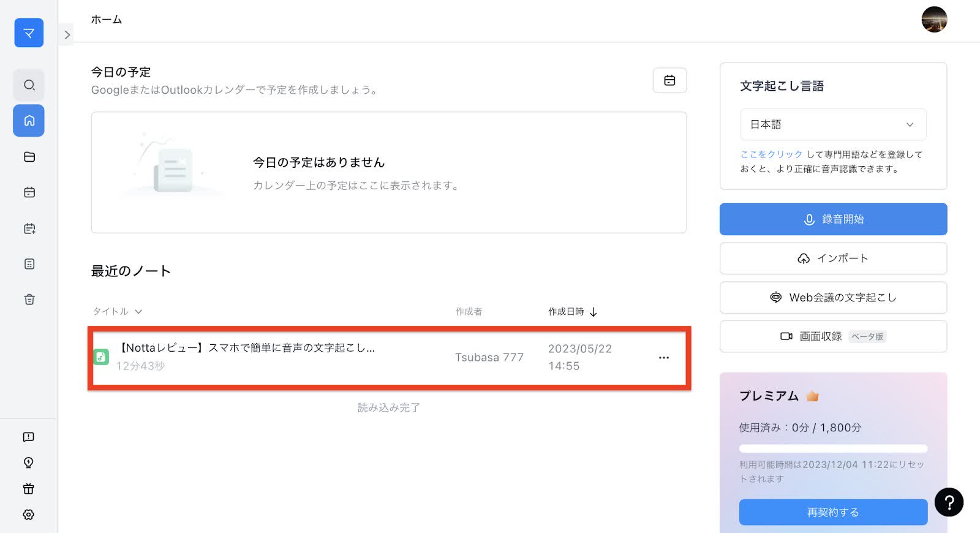The image size is (980, 533).
Task: Sort by 作成日時 column arrow
Action: (x=593, y=312)
